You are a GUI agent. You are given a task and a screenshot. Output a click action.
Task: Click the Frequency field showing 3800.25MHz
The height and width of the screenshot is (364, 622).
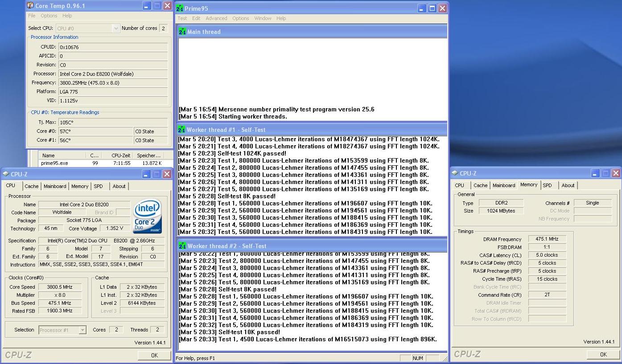113,82
